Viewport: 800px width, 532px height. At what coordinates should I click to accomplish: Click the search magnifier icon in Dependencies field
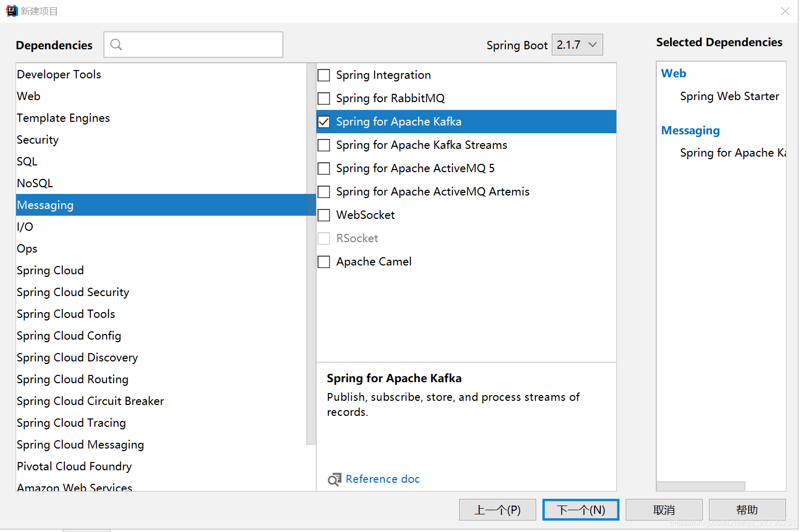(116, 45)
